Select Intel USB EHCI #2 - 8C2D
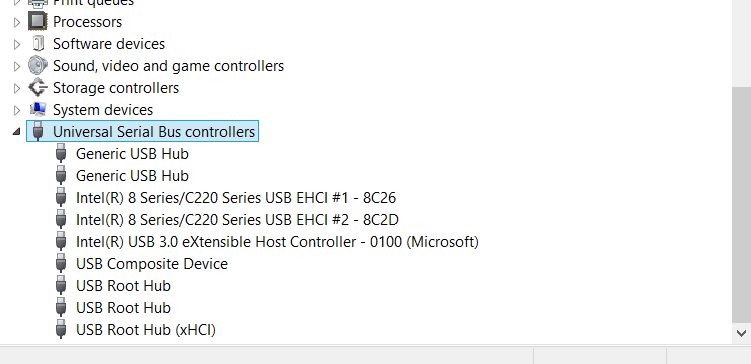This screenshot has width=751, height=364. click(237, 220)
